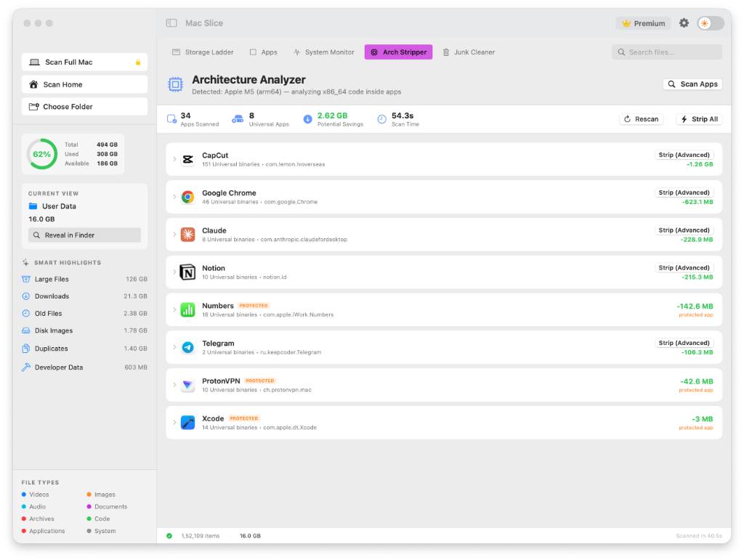Image resolution: width=744 pixels, height=560 pixels.
Task: Click the '1,52,109 items' status text
Action: point(201,536)
